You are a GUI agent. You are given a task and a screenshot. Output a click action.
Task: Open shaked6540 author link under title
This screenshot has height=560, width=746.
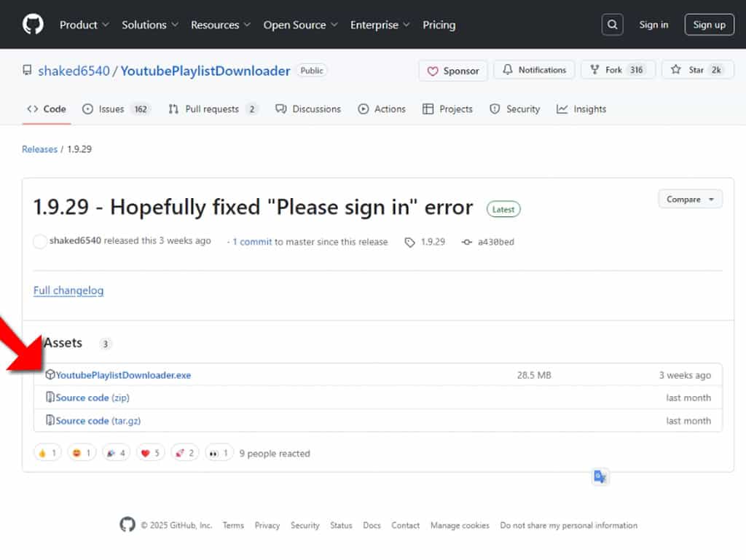click(x=75, y=240)
